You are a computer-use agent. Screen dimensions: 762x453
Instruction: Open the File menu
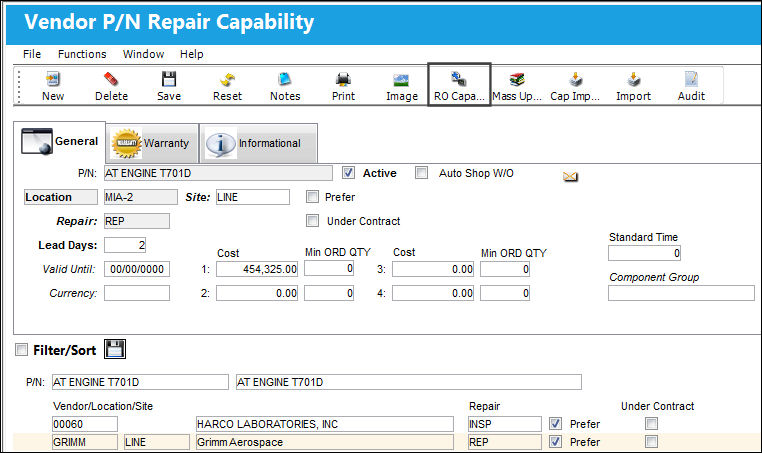(x=32, y=54)
